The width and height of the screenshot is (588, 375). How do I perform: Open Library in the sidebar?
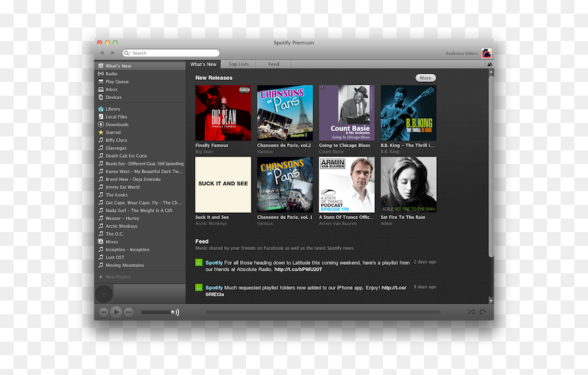click(140, 109)
